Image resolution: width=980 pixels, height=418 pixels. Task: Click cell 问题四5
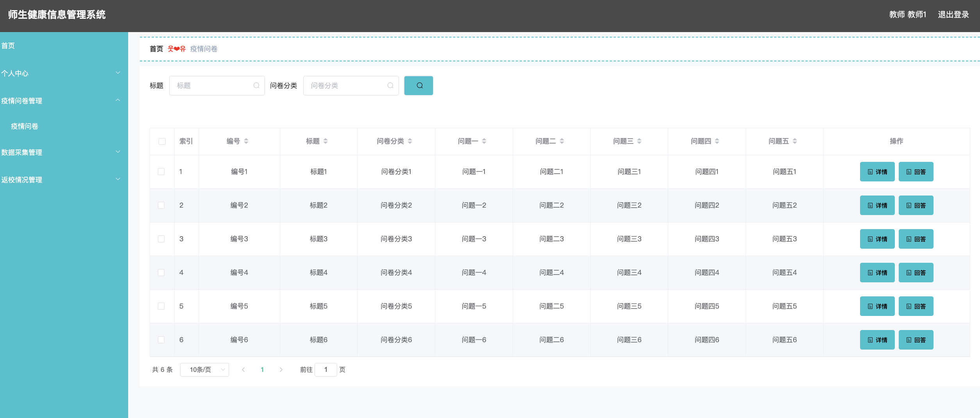[707, 306]
